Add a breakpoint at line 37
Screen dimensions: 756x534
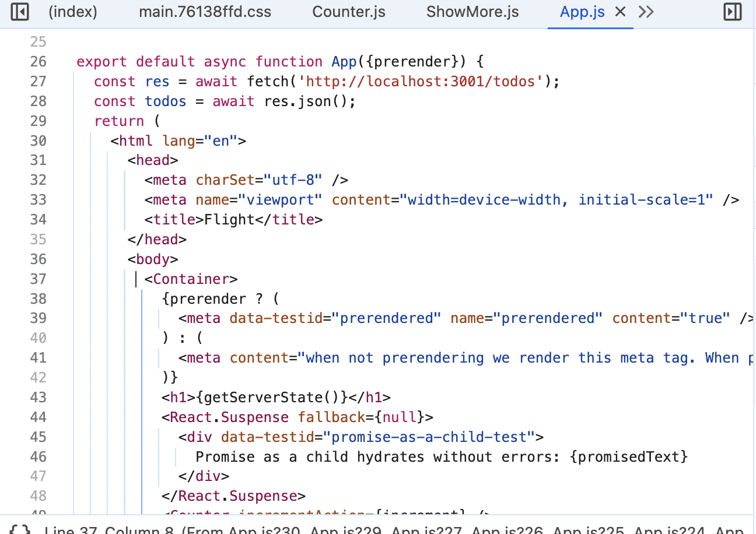click(x=38, y=279)
